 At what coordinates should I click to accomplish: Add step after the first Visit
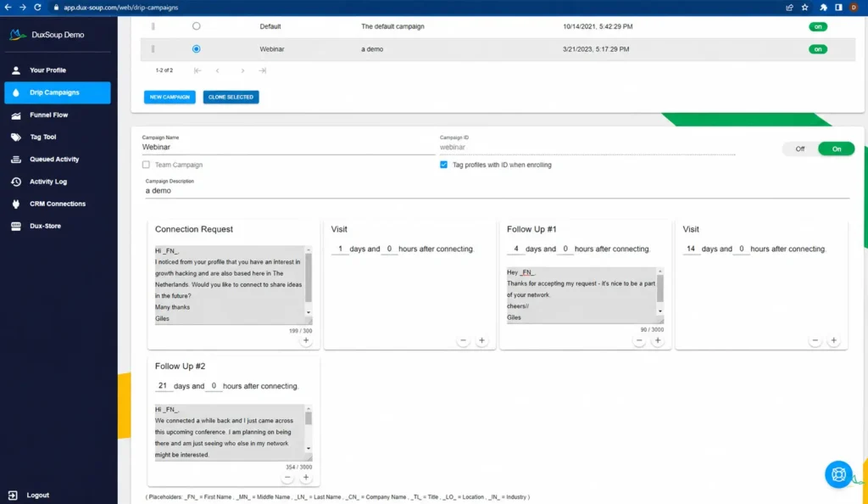click(481, 340)
